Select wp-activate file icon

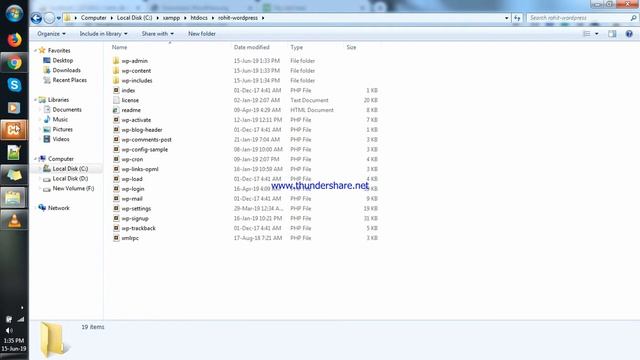coord(116,120)
